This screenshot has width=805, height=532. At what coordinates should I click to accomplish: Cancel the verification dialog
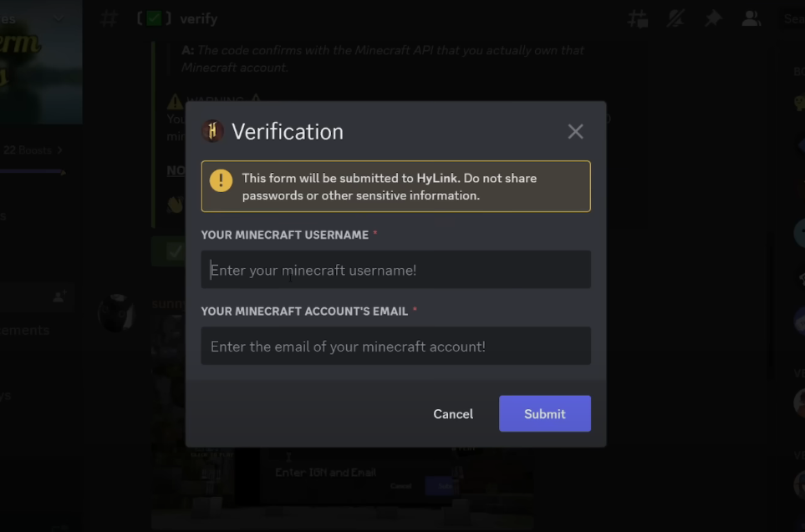(x=452, y=413)
